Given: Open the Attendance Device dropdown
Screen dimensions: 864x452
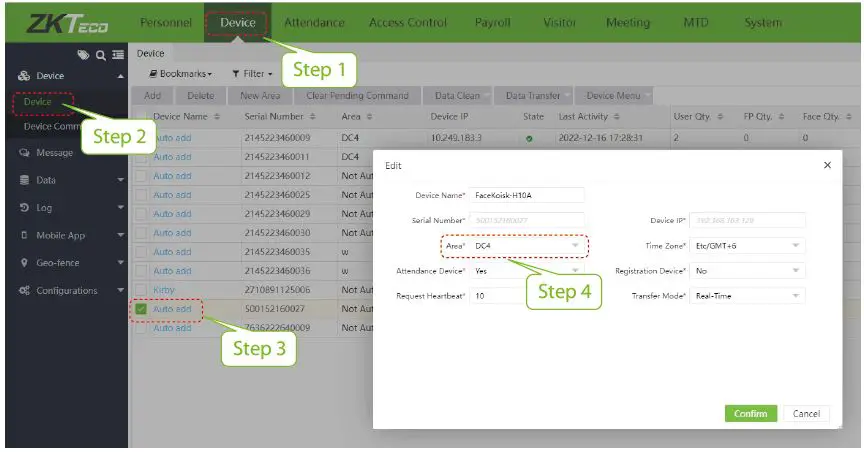Looking at the screenshot, I should (526, 271).
